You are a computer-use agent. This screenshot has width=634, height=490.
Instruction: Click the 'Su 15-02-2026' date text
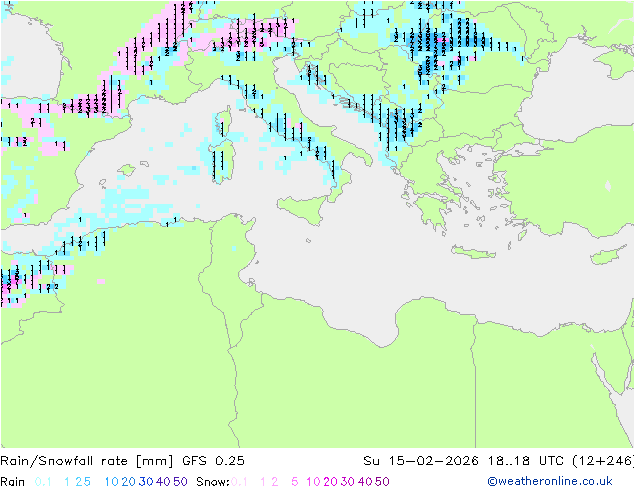[421, 461]
